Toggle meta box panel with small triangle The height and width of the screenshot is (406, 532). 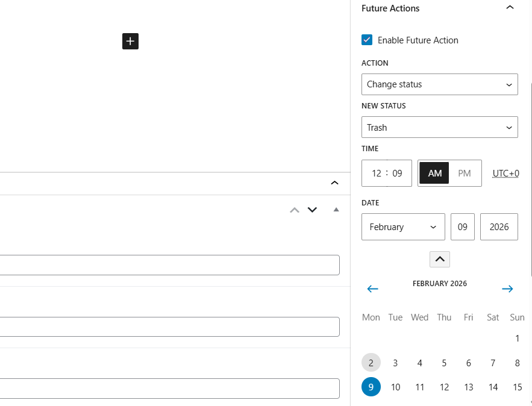(336, 210)
